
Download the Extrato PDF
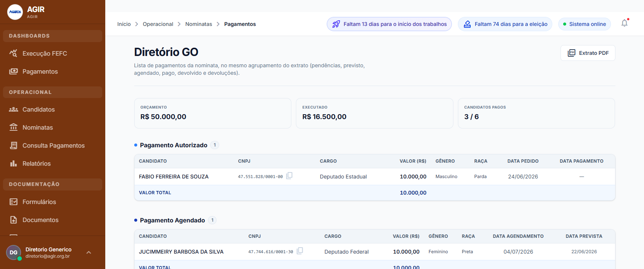588,53
